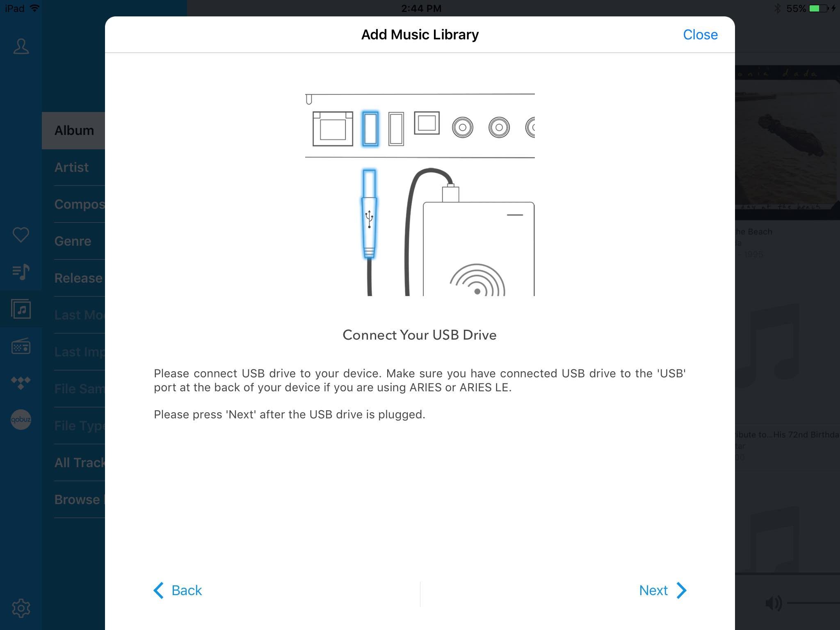
Task: Select the Release browse option
Action: point(75,278)
